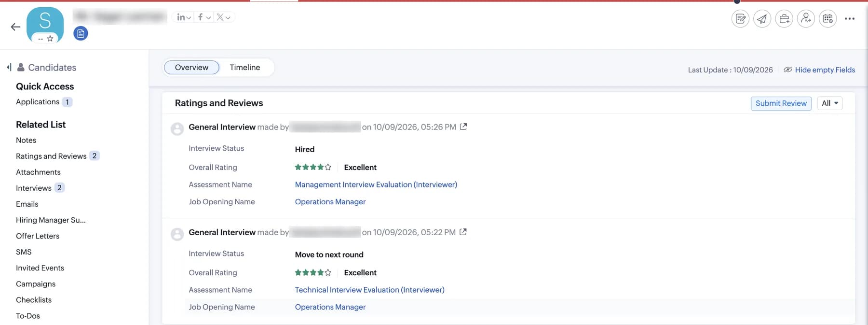Click star rating in the Hired review
The width and height of the screenshot is (868, 325).
[313, 168]
